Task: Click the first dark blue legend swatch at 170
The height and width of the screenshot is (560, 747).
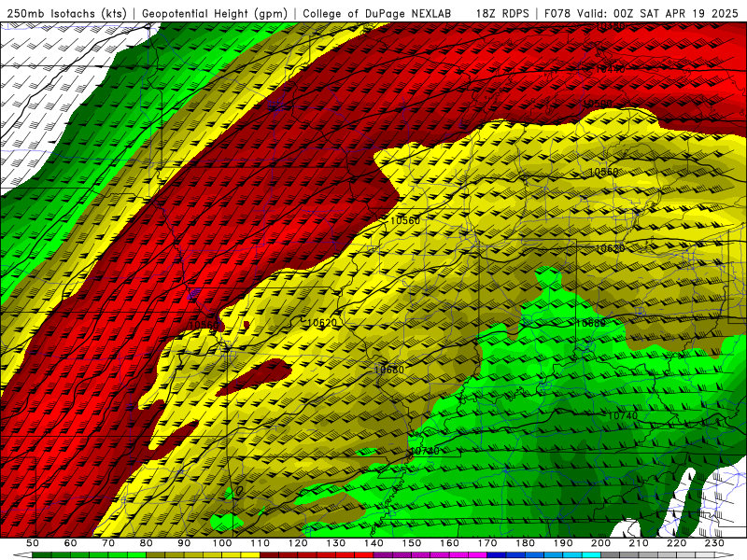Action: point(497,555)
